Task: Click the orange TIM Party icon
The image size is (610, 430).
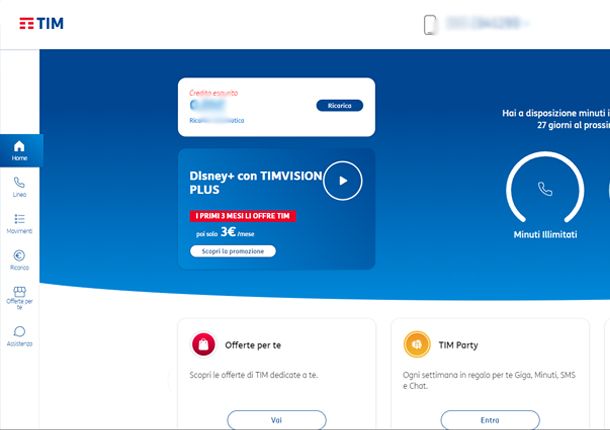Action: click(x=417, y=344)
